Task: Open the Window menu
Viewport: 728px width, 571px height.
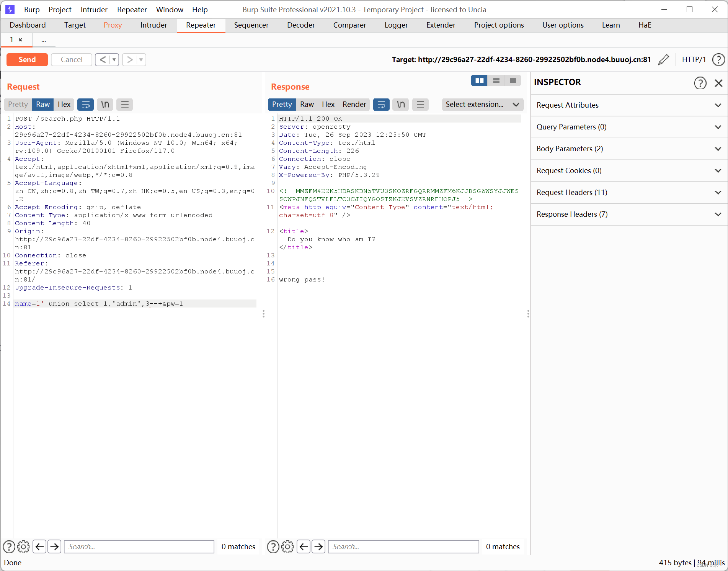Action: (x=170, y=10)
